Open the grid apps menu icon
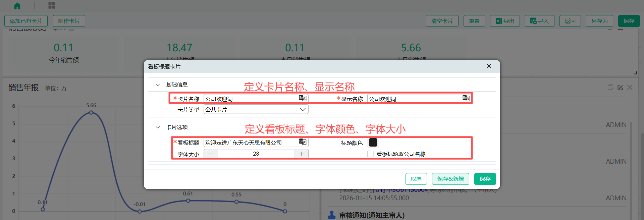This screenshot has width=644, height=220. click(52, 5)
